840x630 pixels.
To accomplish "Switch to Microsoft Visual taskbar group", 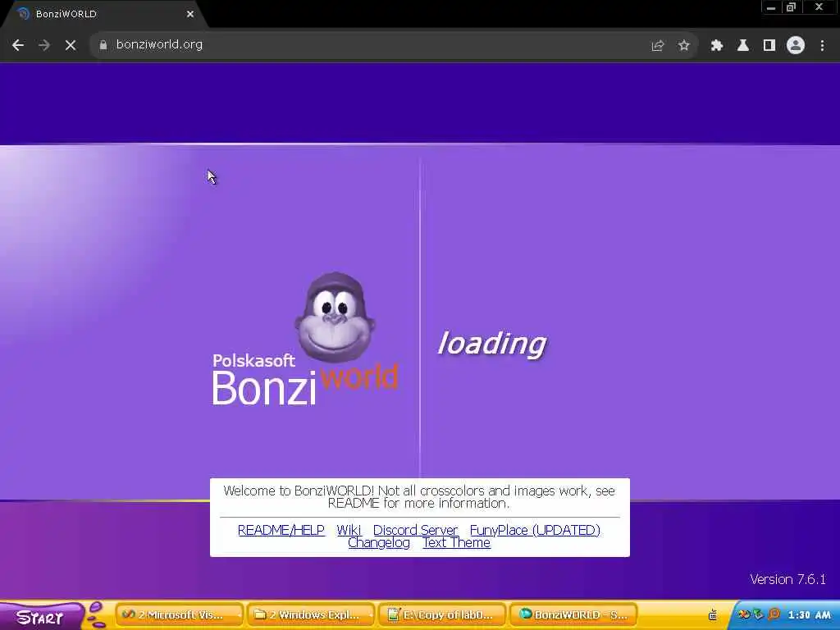I will click(x=180, y=615).
